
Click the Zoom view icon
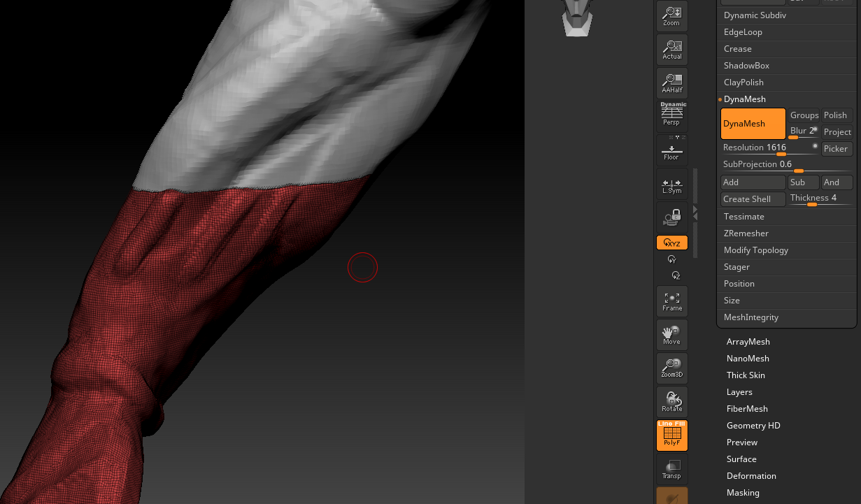click(x=672, y=15)
